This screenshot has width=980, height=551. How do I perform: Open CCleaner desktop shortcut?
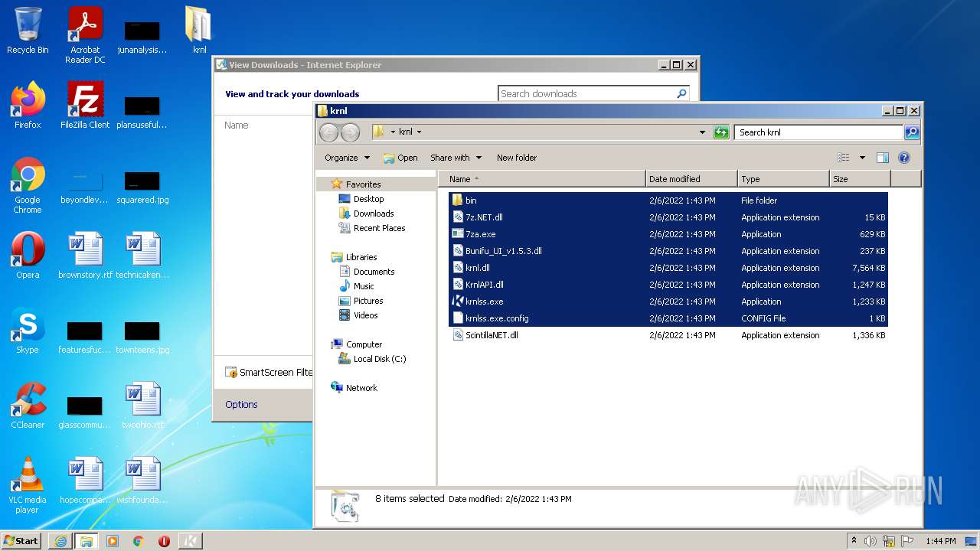point(28,405)
